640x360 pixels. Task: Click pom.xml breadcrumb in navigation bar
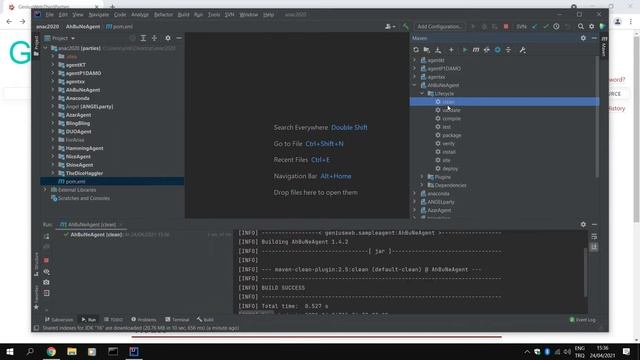pyautogui.click(x=119, y=27)
